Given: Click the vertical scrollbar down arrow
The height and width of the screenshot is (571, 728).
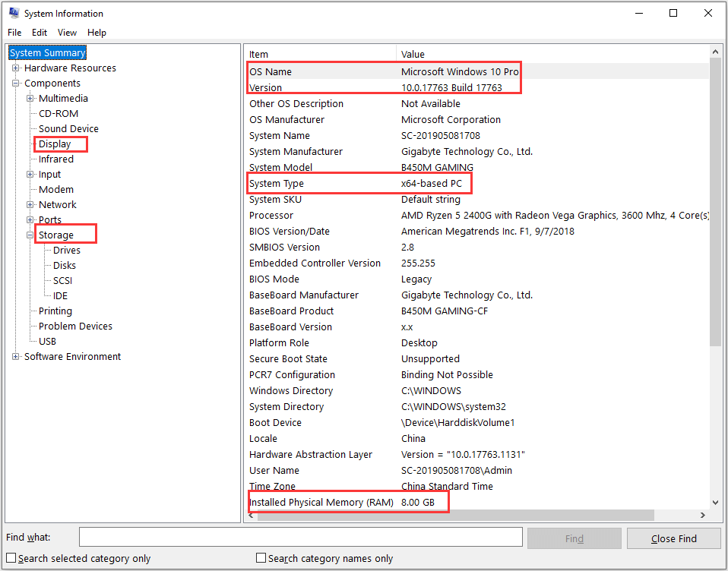Looking at the screenshot, I should pyautogui.click(x=715, y=501).
